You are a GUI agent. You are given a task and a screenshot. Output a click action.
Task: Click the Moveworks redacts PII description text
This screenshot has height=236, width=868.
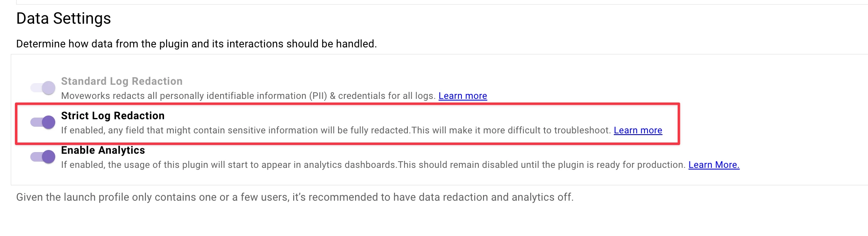pos(248,96)
